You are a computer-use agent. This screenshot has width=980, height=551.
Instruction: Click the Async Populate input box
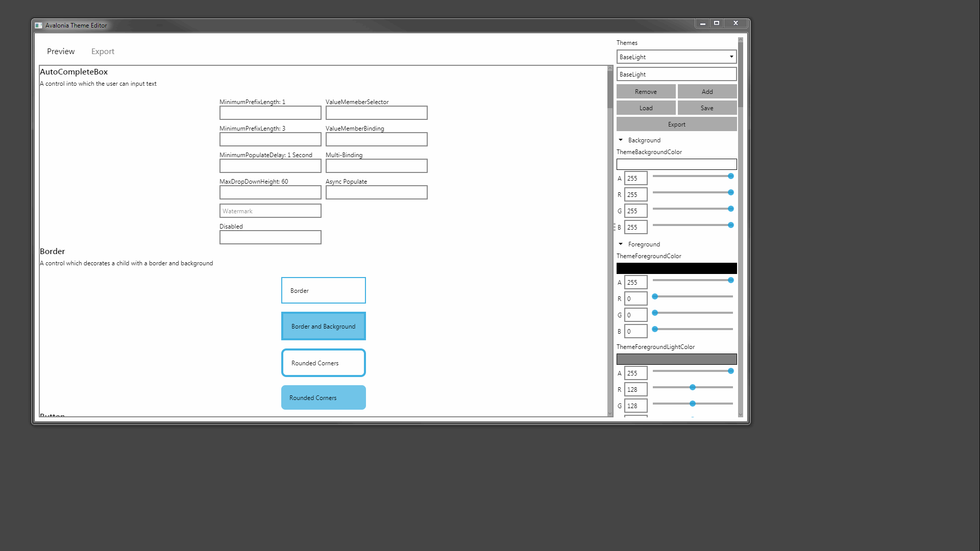[377, 192]
